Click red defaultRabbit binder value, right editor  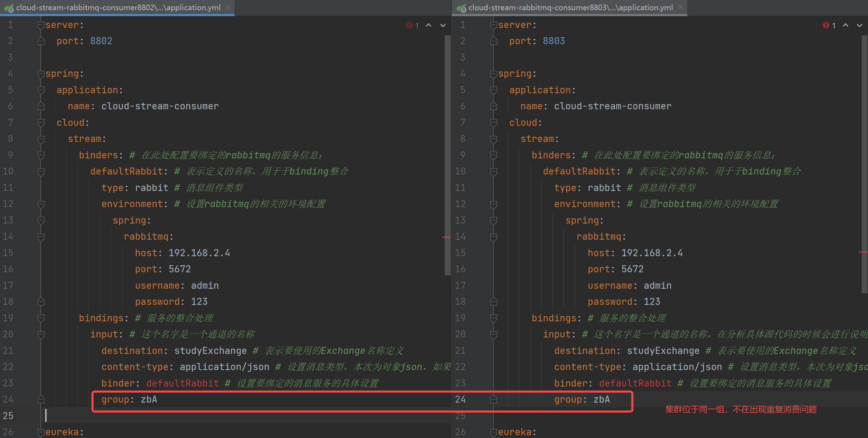(x=635, y=383)
